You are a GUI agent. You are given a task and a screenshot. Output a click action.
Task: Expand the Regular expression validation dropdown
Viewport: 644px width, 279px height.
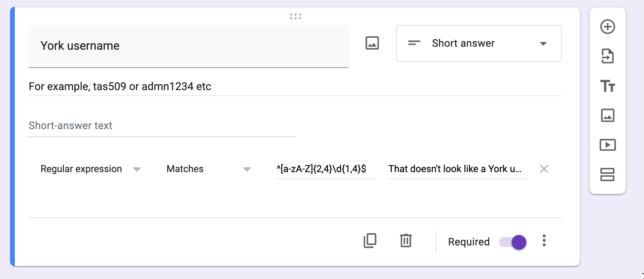pos(91,169)
